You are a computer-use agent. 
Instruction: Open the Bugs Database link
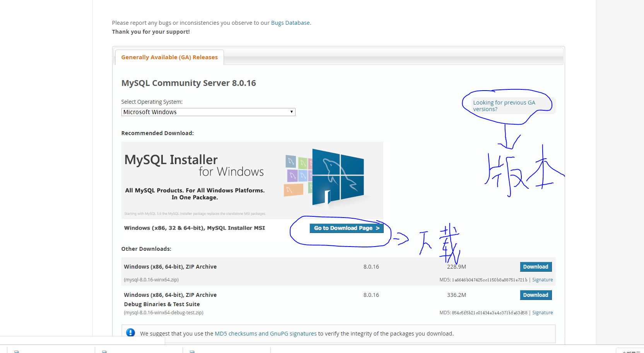click(290, 22)
